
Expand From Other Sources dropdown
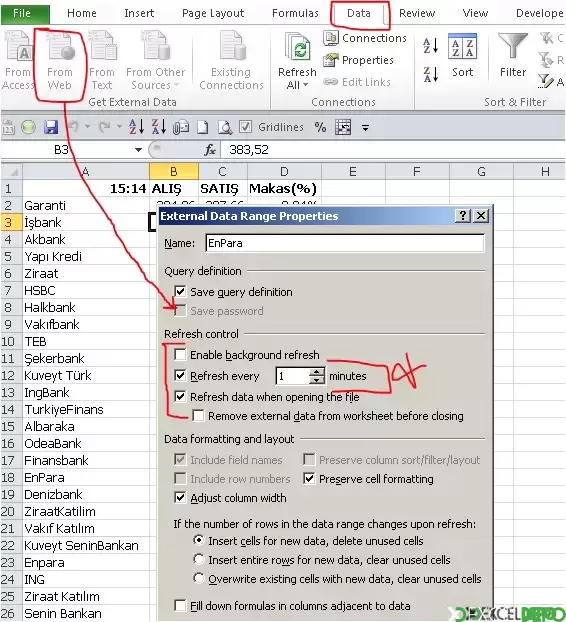point(176,85)
